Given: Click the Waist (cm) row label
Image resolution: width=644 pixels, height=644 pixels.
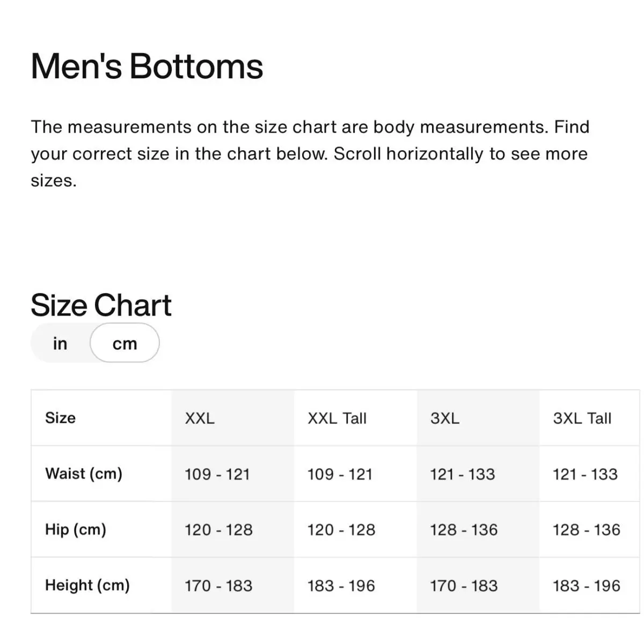Looking at the screenshot, I should click(84, 474).
